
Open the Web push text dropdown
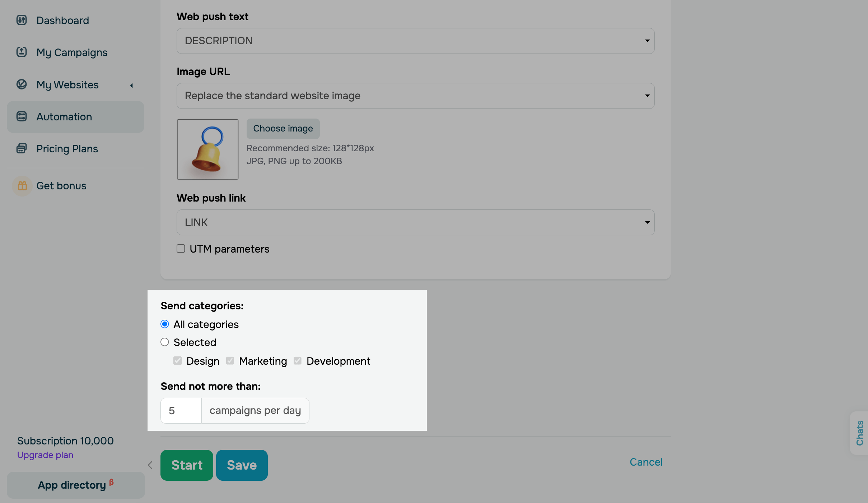pos(415,41)
